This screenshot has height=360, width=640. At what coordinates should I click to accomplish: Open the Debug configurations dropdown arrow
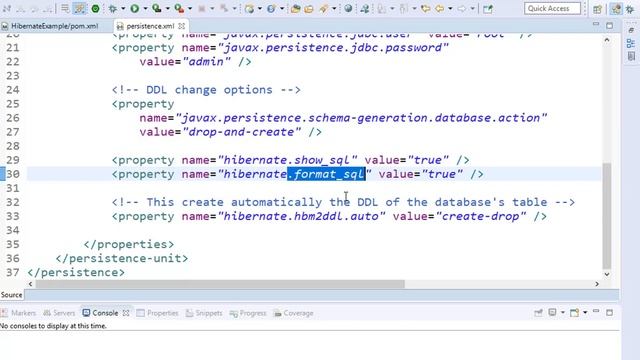point(123,9)
